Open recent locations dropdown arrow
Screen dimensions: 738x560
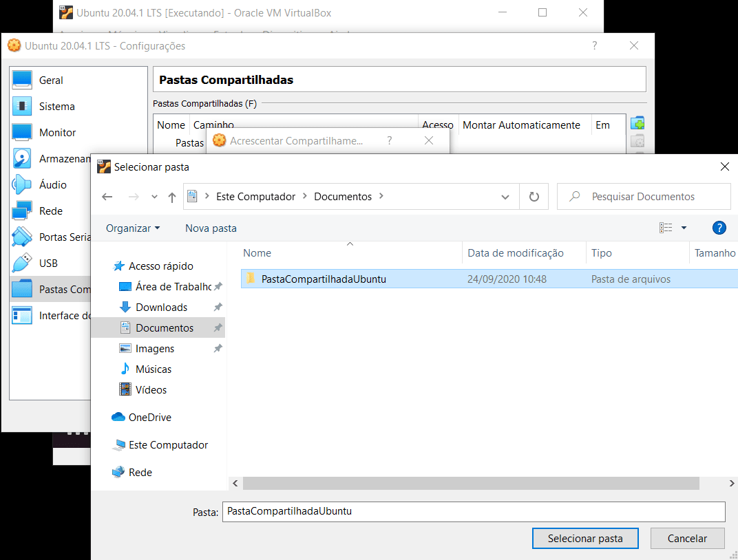coord(154,197)
